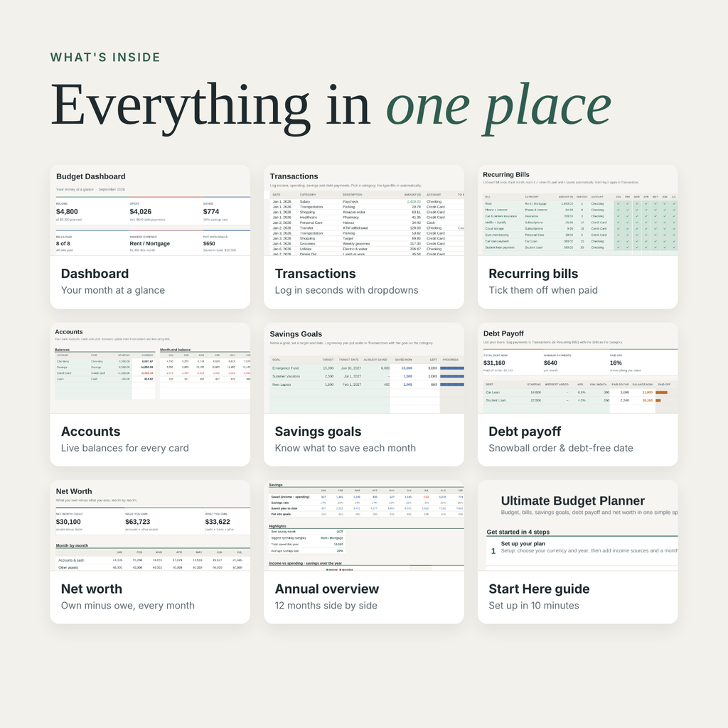This screenshot has width=728, height=728.
Task: Click the "Net worth" card title
Action: tap(92, 589)
